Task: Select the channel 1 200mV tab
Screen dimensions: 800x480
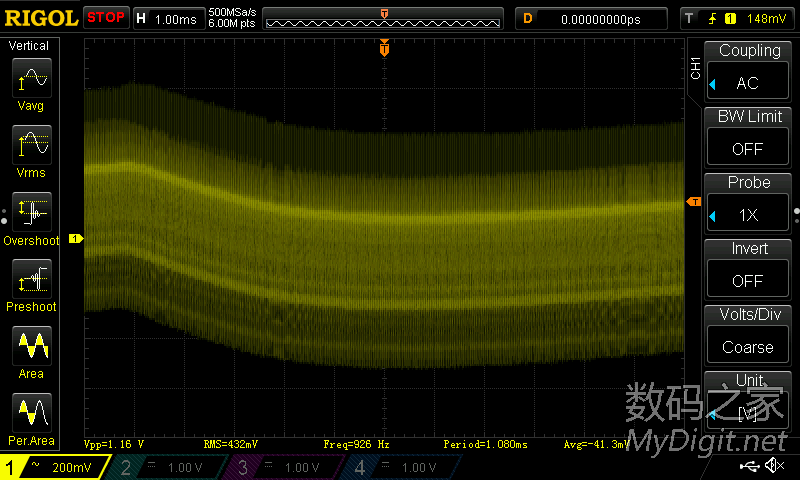Action: click(55, 467)
